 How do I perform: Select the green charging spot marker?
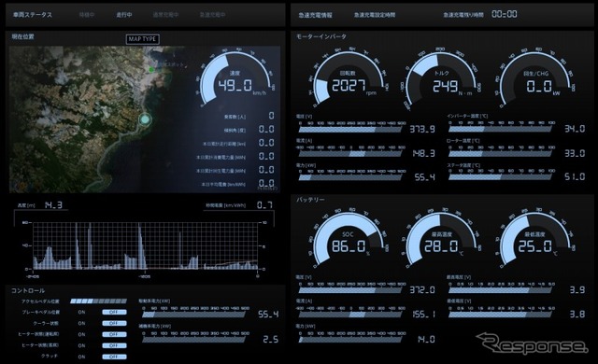[x=151, y=70]
